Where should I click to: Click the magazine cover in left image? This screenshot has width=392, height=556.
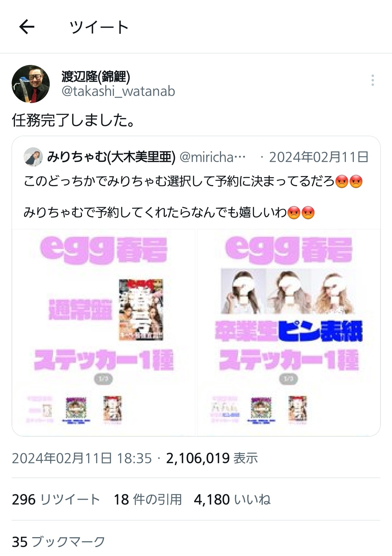click(x=141, y=310)
